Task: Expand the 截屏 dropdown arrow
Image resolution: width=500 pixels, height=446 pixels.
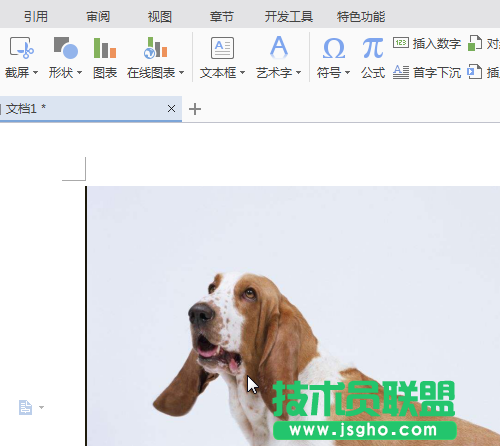Action: (35, 72)
